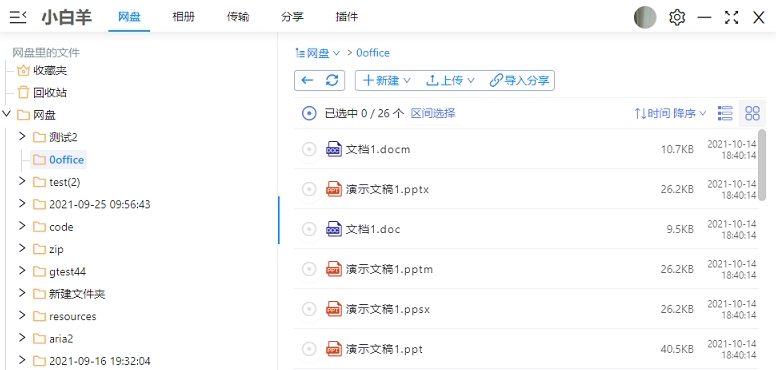Viewport: 776px width, 370px height.
Task: Switch to list view layout icon
Action: point(725,113)
